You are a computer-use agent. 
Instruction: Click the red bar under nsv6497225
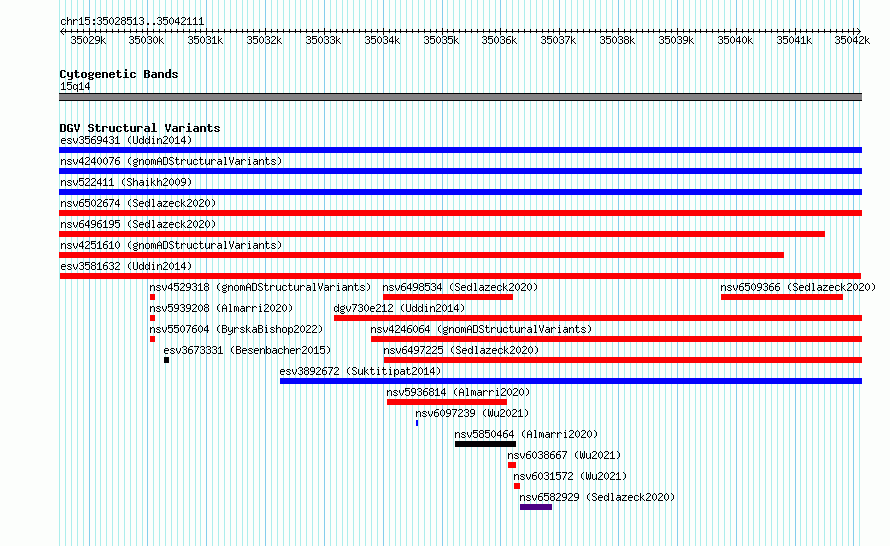click(623, 360)
